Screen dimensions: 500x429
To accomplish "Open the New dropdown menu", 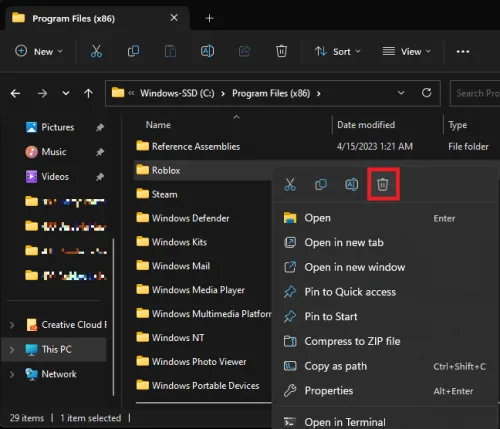I will tap(39, 52).
